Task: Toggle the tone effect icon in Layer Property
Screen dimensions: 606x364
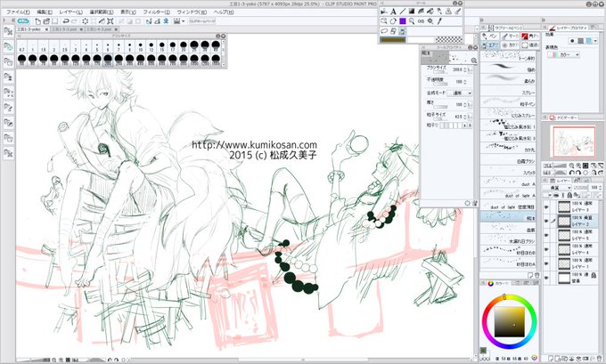Action: [x=580, y=41]
